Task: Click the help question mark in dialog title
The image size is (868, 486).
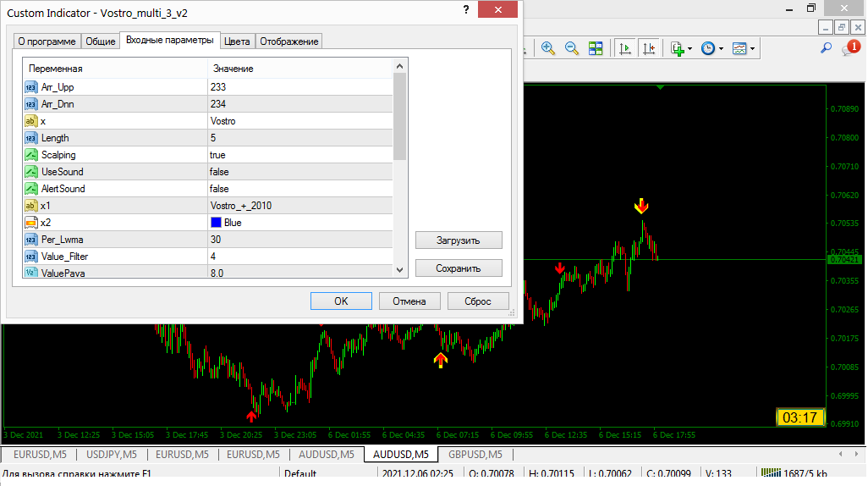Action: [x=466, y=10]
